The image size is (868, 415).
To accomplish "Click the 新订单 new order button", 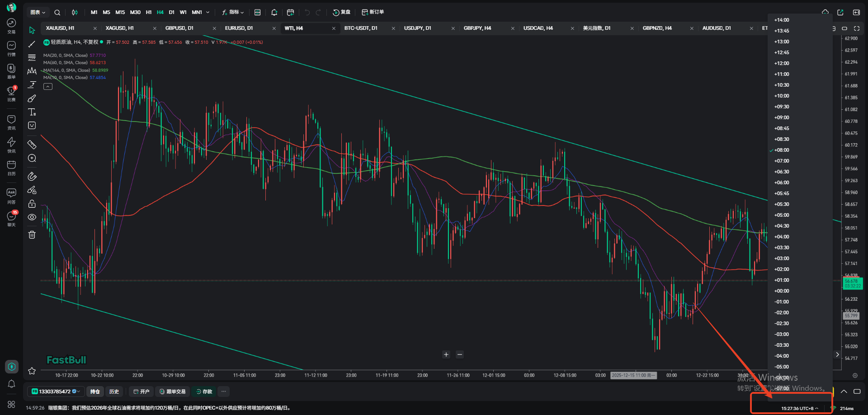I will 373,12.
